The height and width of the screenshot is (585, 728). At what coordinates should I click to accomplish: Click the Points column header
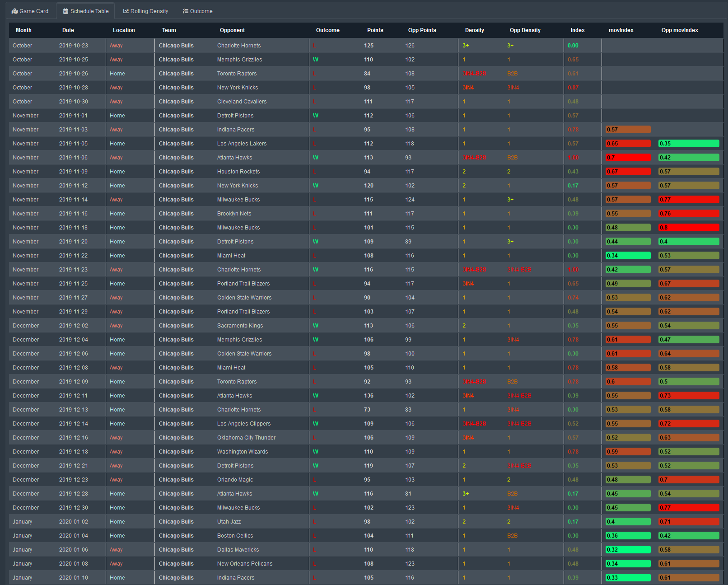click(x=375, y=30)
